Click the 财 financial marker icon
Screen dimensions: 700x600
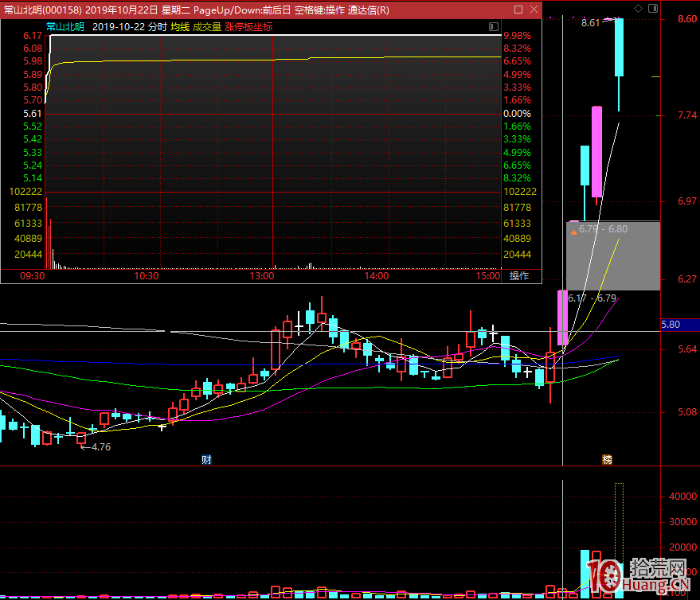click(205, 459)
